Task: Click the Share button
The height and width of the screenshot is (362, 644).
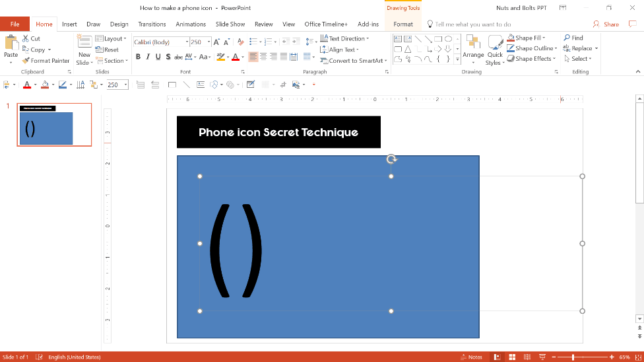Action: [606, 24]
